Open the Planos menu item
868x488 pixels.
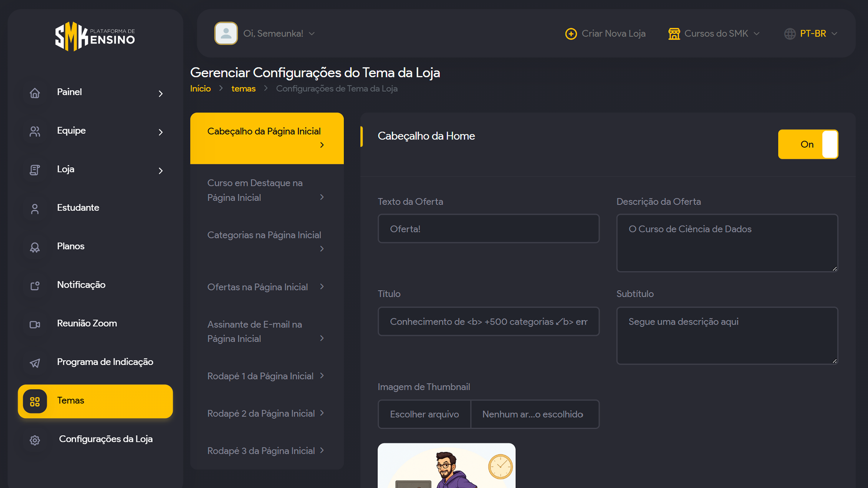95,246
